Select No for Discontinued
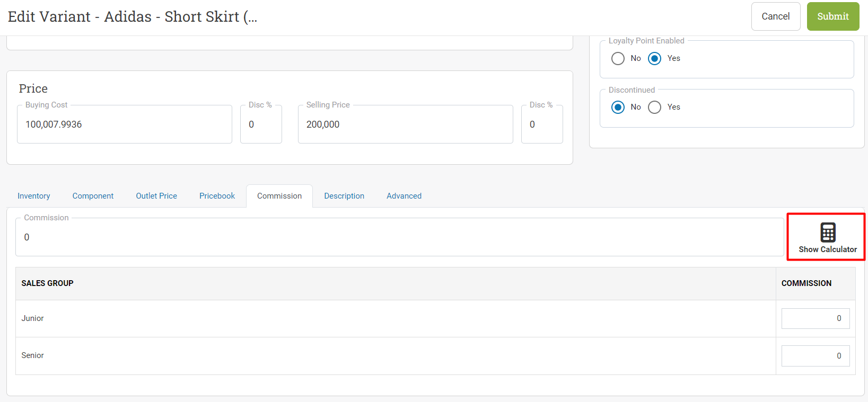 (x=618, y=107)
